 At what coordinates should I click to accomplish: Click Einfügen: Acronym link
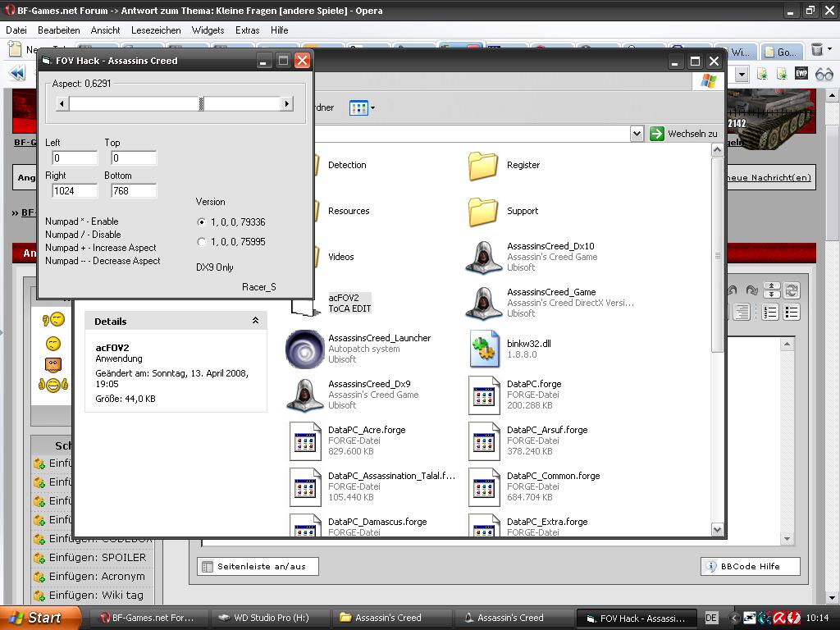coord(97,576)
